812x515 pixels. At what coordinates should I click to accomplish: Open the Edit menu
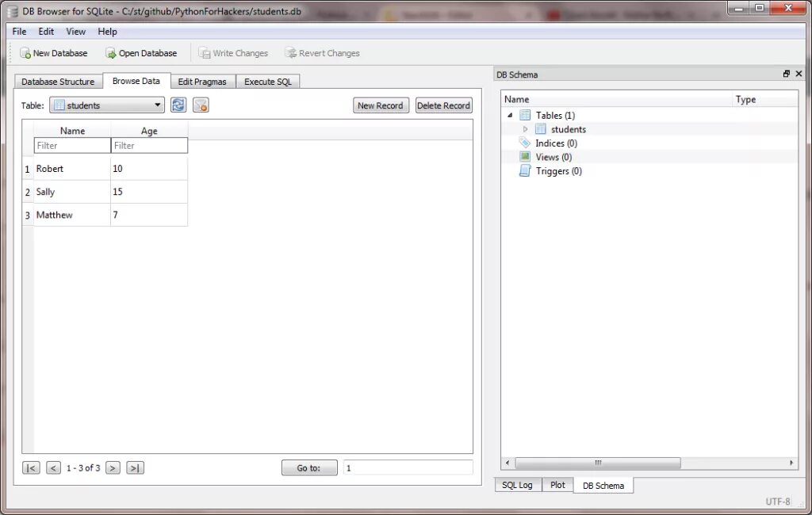click(46, 32)
